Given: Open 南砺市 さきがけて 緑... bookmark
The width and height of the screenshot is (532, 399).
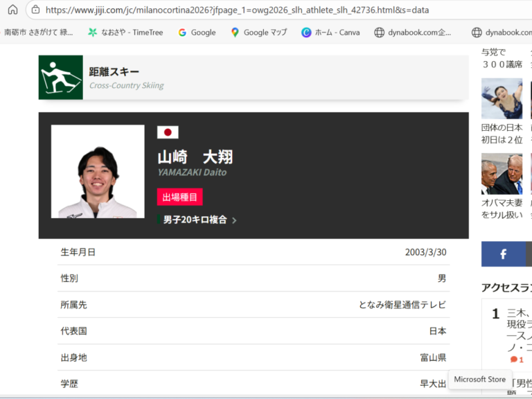Looking at the screenshot, I should tap(37, 33).
